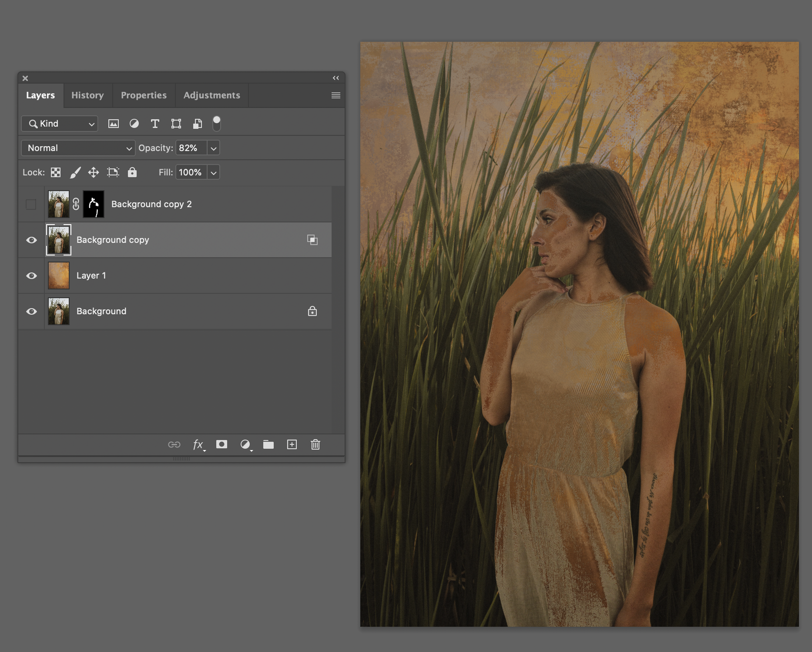This screenshot has width=812, height=652.
Task: Add a layer mask using the bottom icon
Action: (x=221, y=444)
